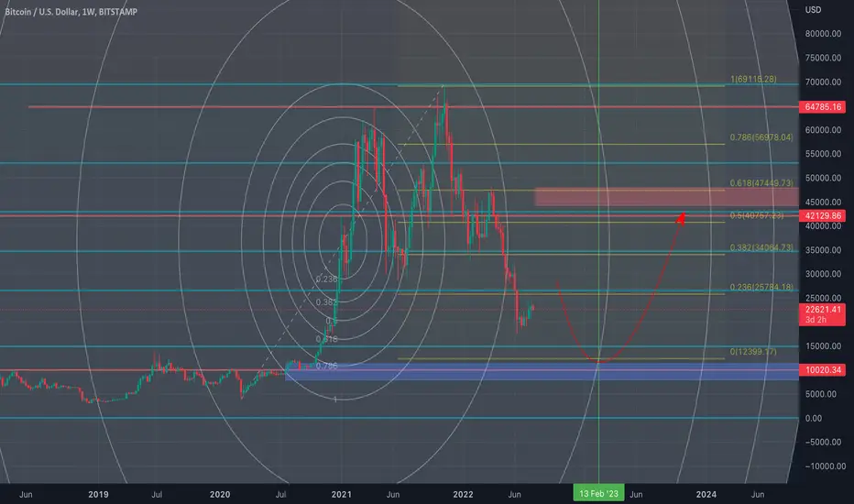This screenshot has height=504, width=854.
Task: Select the 0.382(34084.73) Fibonacci level label
Action: [761, 247]
